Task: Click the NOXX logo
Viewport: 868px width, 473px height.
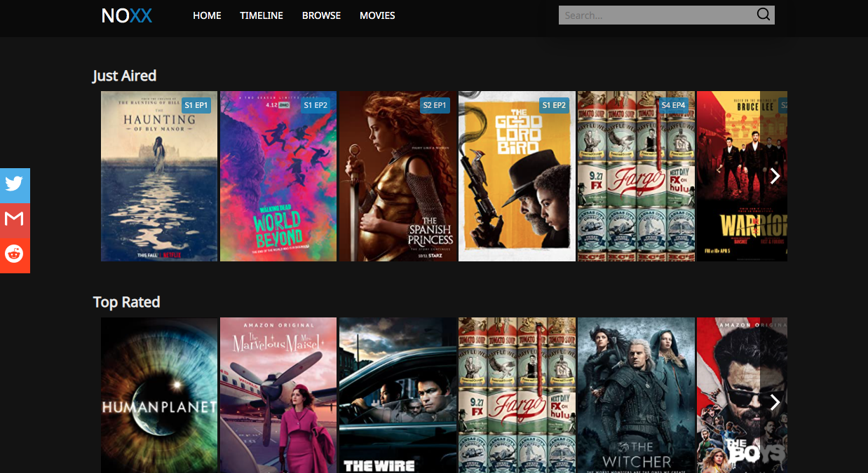Action: 126,15
